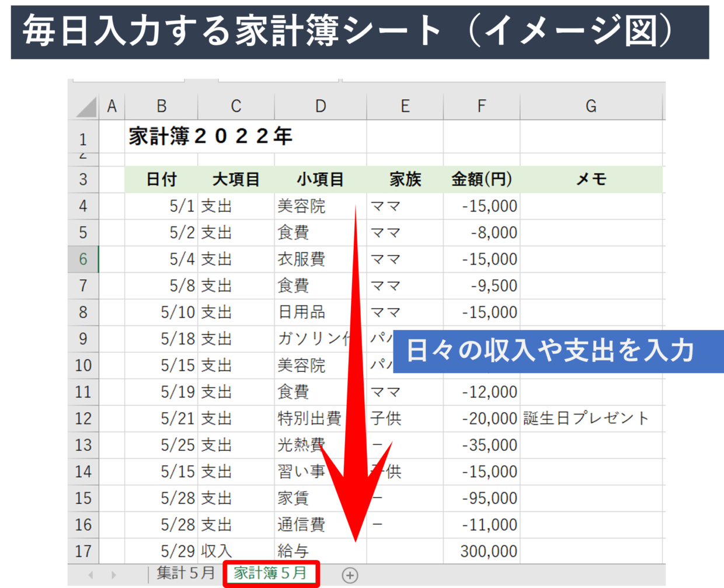Select row 6 header
Image resolution: width=724 pixels, height=588 pixels.
[83, 259]
